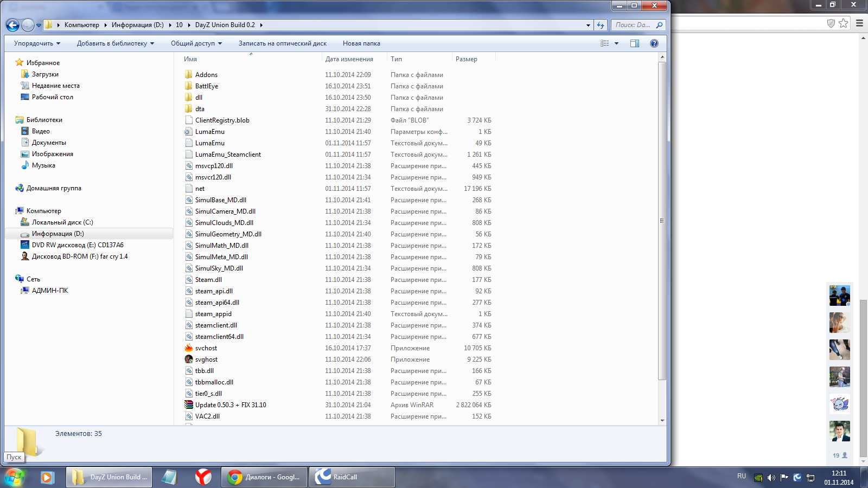Click Компьютер in the address bar breadcrumb
Image resolution: width=868 pixels, height=488 pixels.
82,25
